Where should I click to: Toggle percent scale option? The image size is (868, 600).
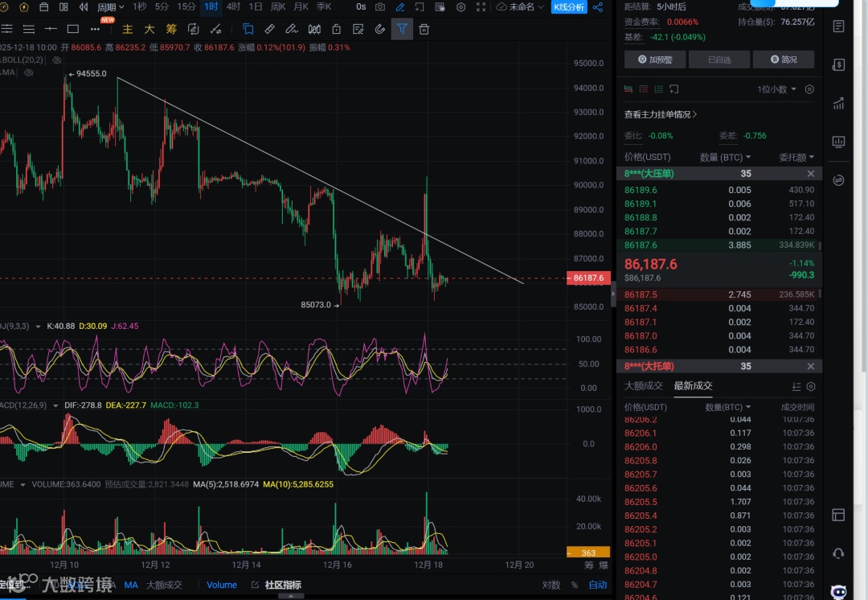click(575, 585)
